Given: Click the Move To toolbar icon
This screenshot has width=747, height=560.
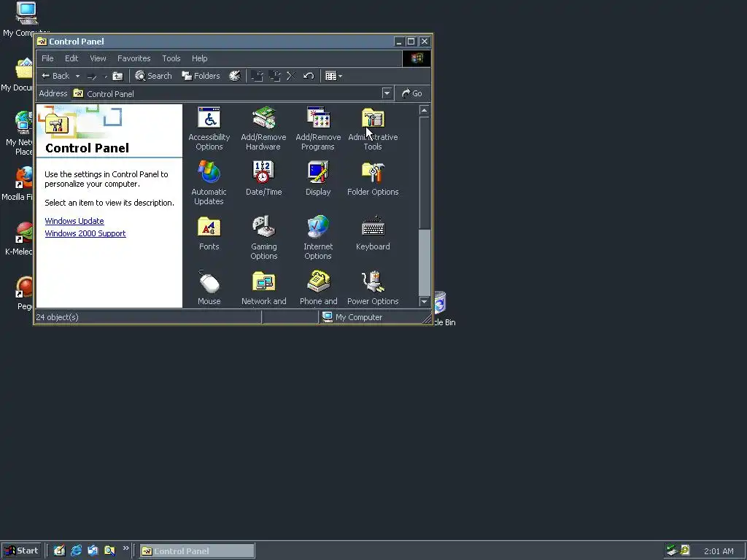Looking at the screenshot, I should coord(258,76).
